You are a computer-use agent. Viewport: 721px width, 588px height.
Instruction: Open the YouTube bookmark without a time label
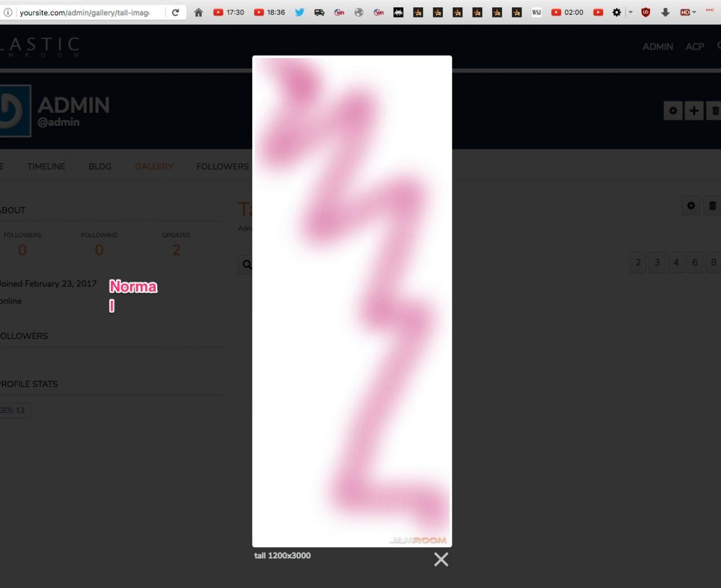pyautogui.click(x=598, y=12)
